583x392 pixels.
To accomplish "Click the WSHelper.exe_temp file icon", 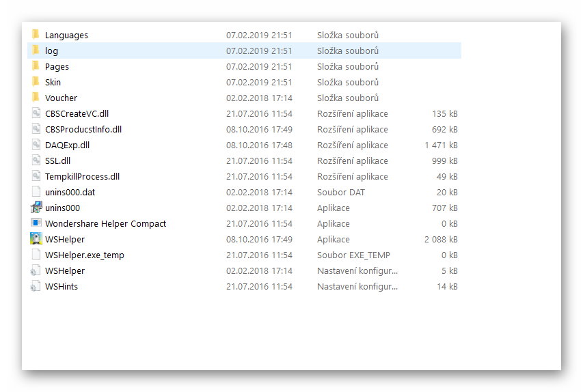I will [36, 255].
